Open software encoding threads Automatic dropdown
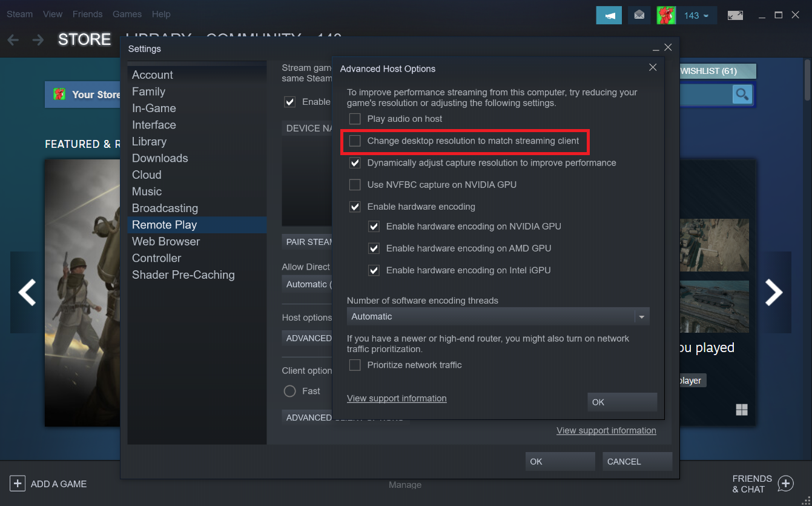The height and width of the screenshot is (506, 812). click(498, 316)
